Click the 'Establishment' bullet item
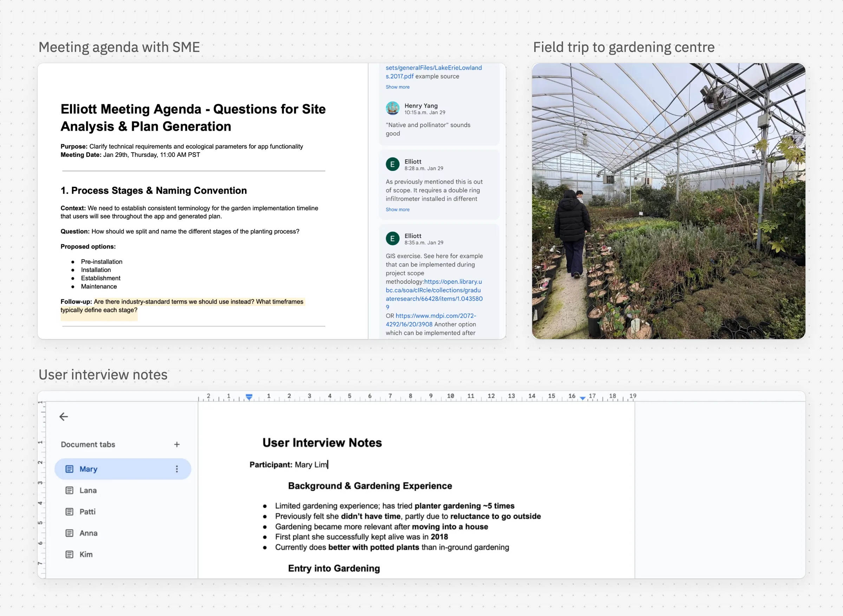 click(101, 278)
